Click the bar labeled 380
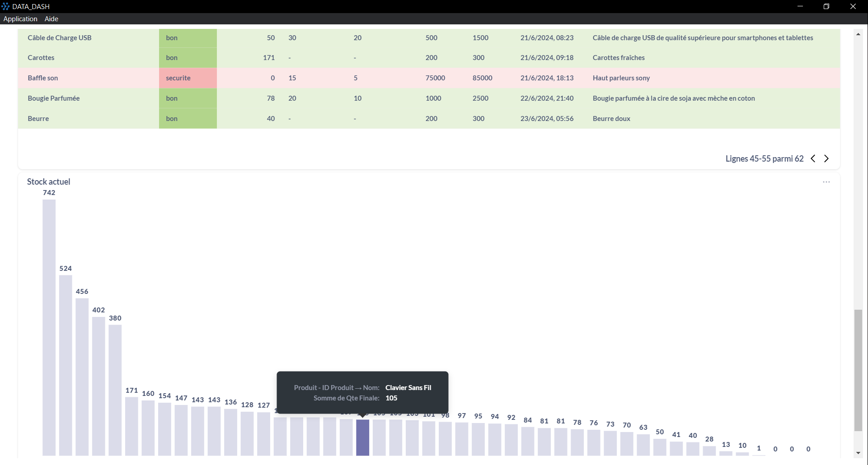 click(115, 390)
